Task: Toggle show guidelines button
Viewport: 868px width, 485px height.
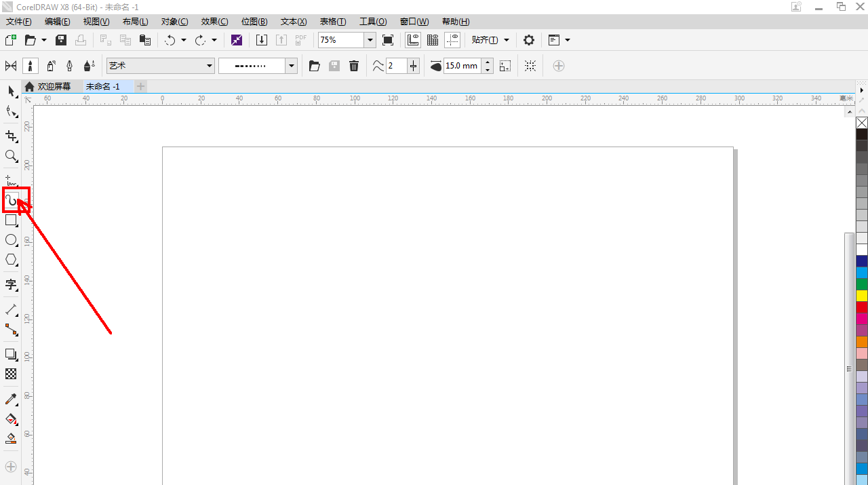Action: (452, 40)
